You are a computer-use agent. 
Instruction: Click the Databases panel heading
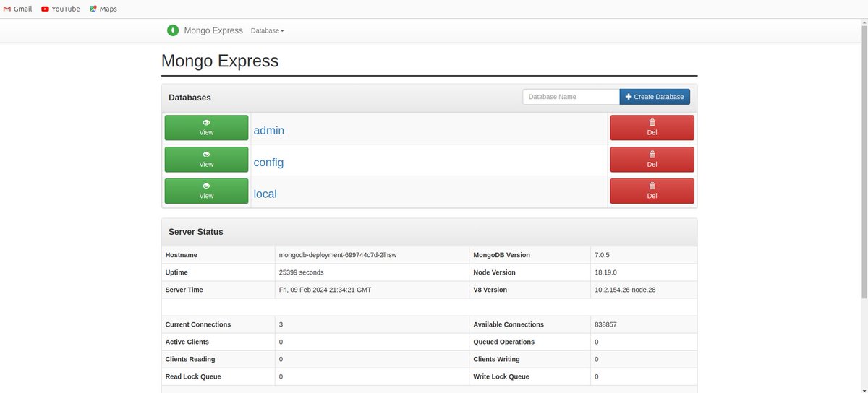[x=190, y=97]
